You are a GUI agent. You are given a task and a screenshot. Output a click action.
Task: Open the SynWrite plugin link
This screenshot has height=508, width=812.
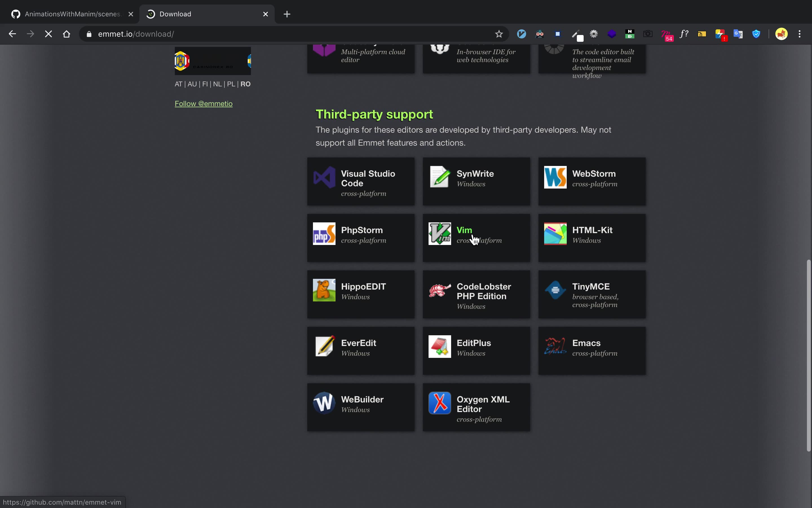pyautogui.click(x=476, y=181)
